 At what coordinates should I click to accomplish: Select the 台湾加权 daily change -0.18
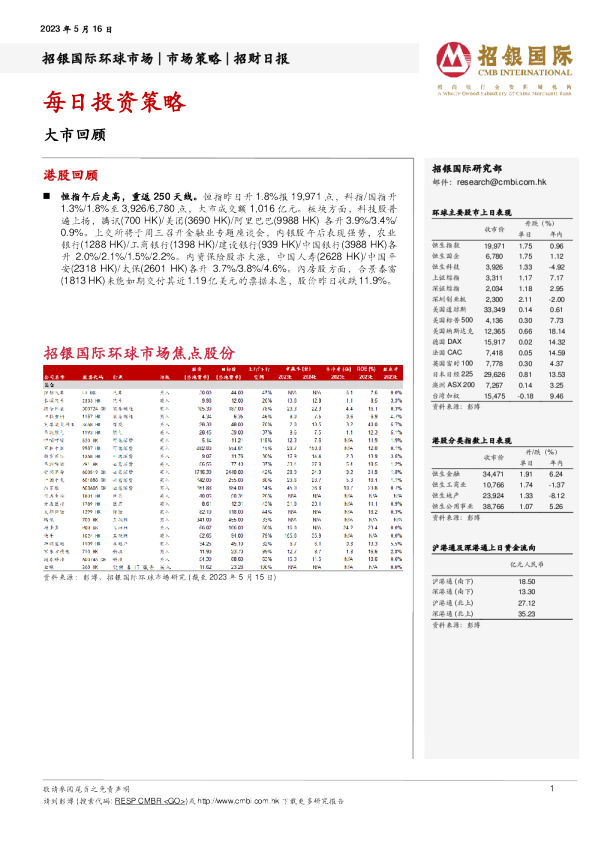click(526, 396)
